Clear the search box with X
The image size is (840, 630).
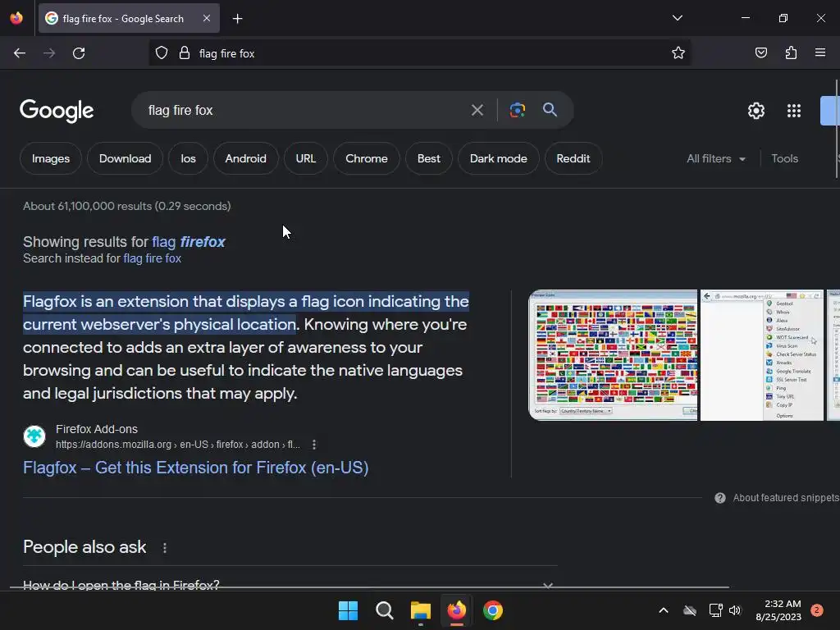point(477,111)
